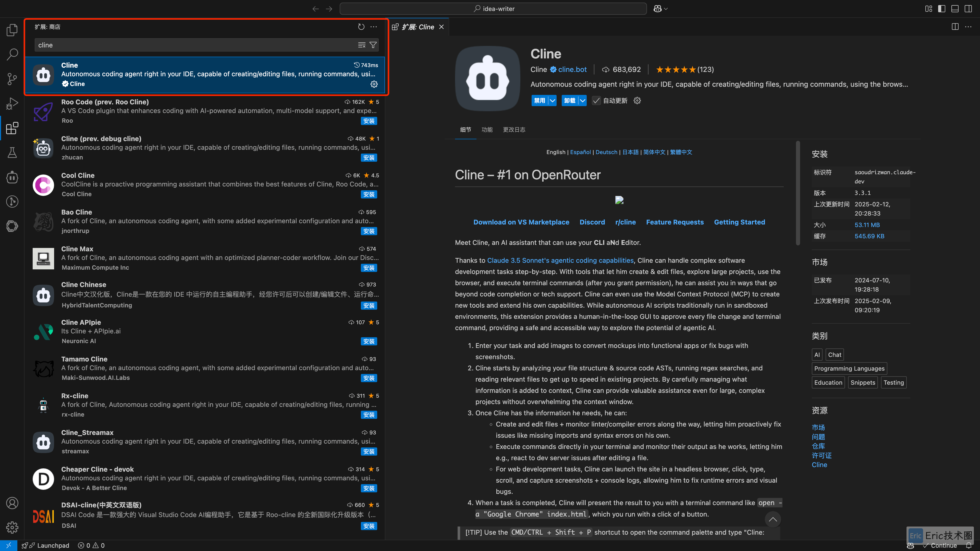The height and width of the screenshot is (551, 980).
Task: Open extensions view more actions menu
Action: pos(374,27)
